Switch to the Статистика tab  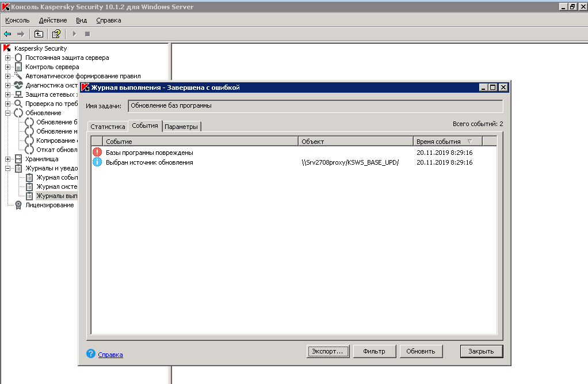(108, 127)
